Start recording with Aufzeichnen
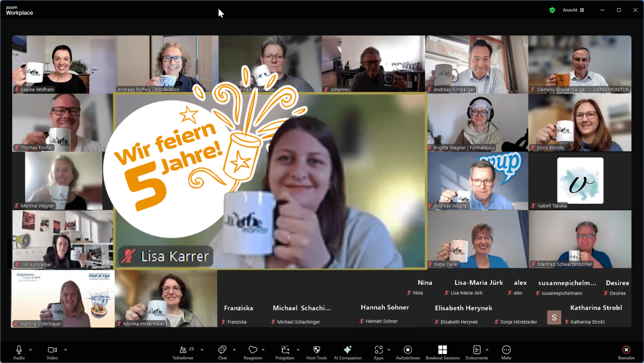This screenshot has width=644, height=363. pyautogui.click(x=408, y=350)
